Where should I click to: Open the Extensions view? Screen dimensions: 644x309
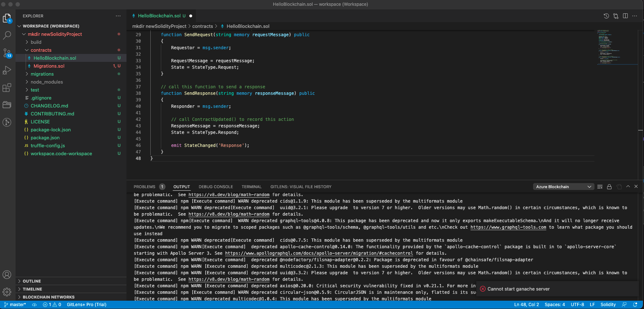click(x=7, y=88)
